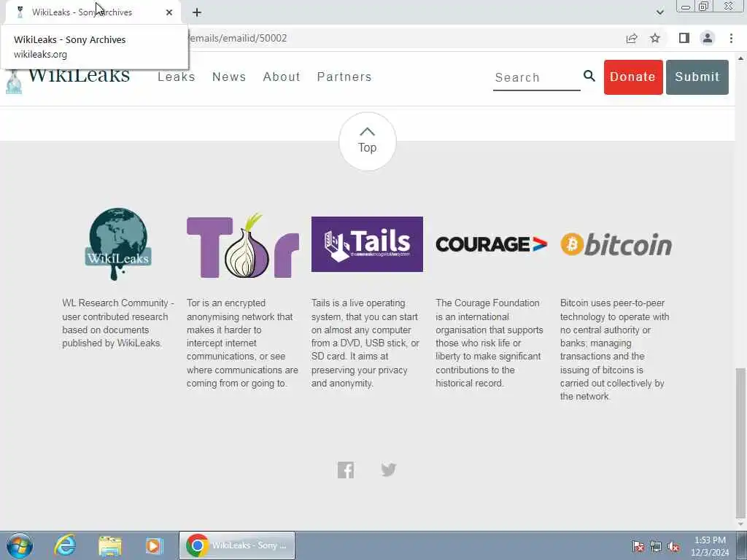This screenshot has height=560, width=747.
Task: Click the bitcoin logo
Action: point(616,244)
